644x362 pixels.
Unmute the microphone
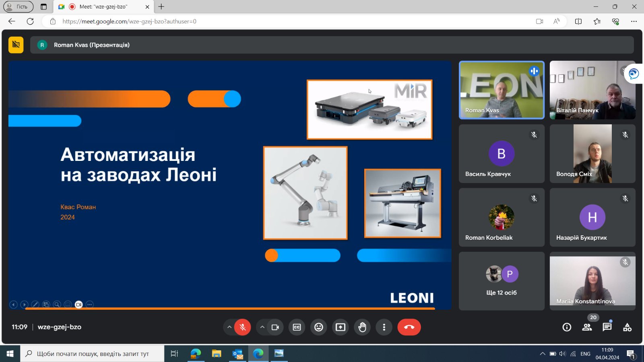click(x=242, y=327)
